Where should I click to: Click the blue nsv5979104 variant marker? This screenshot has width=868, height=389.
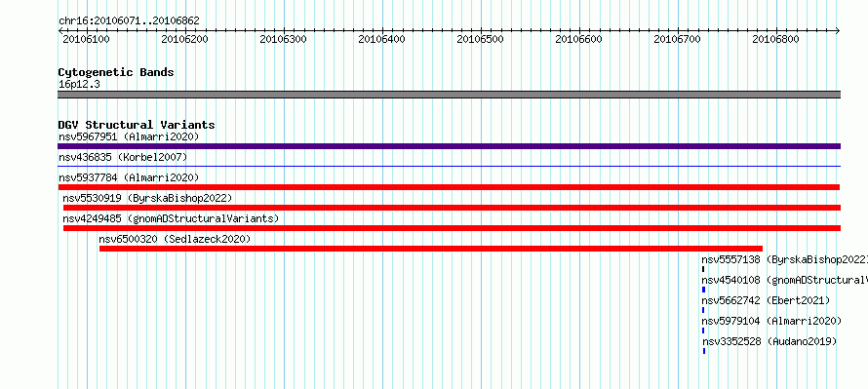[703, 331]
